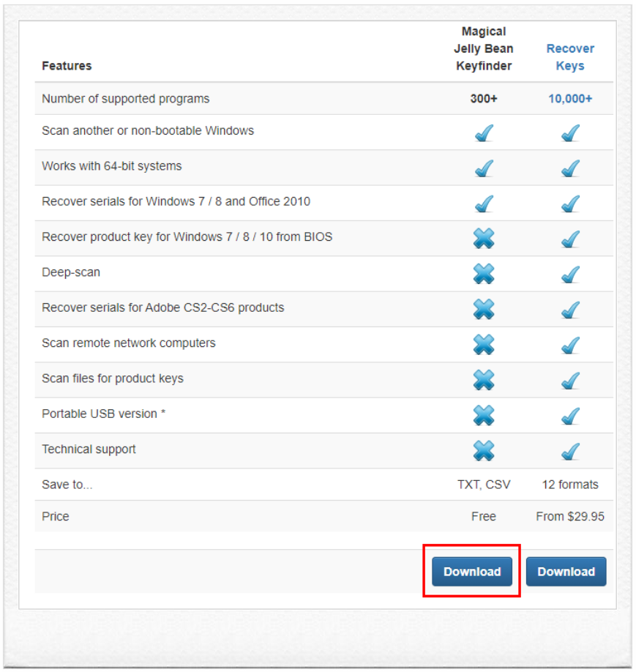Click the 300+ value

[x=484, y=99]
